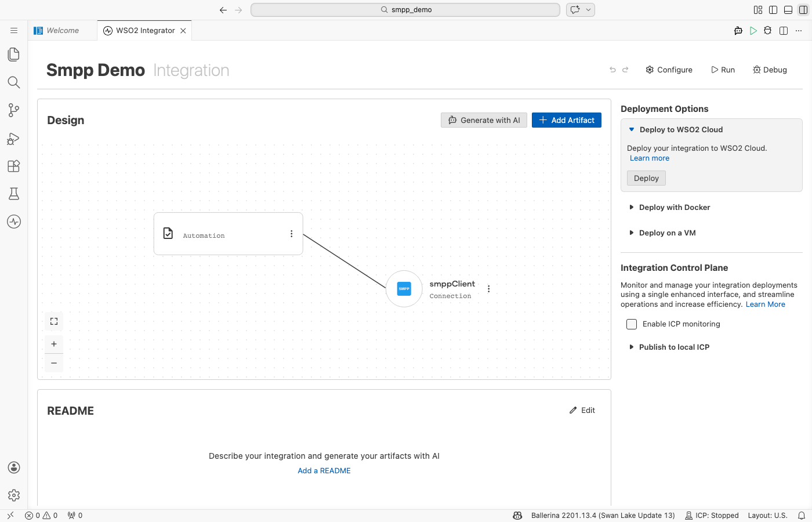Open Run and Debug view
This screenshot has height=522, width=812.
[14, 138]
